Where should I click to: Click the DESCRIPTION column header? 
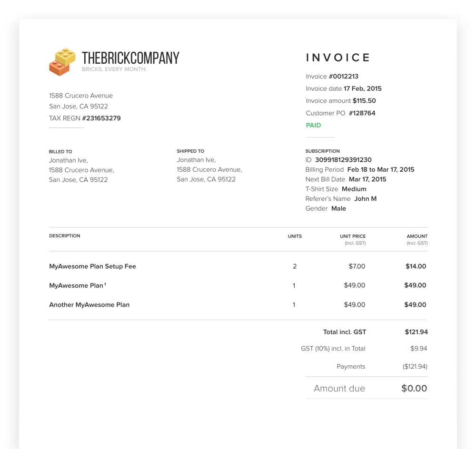pyautogui.click(x=64, y=236)
